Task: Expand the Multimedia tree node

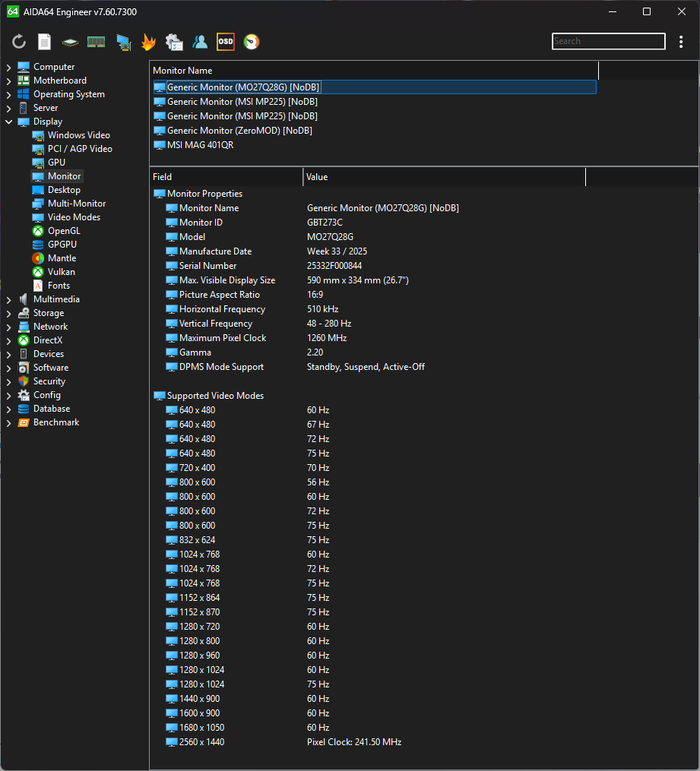Action: 8,299
